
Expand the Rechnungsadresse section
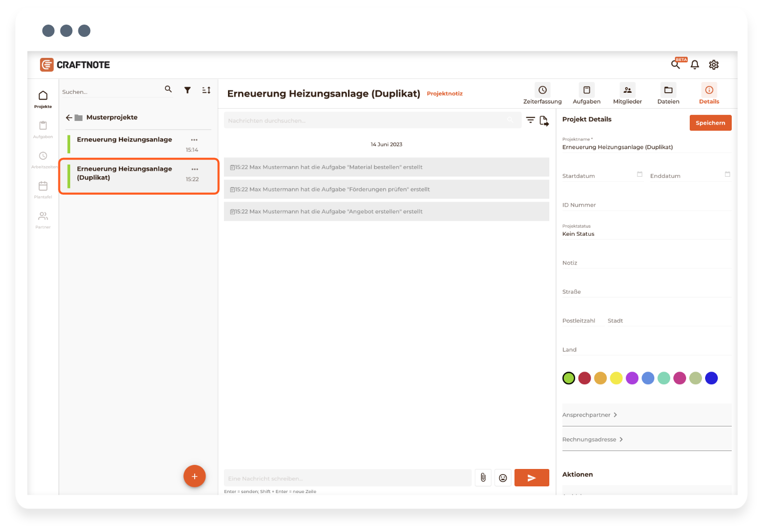tap(592, 439)
